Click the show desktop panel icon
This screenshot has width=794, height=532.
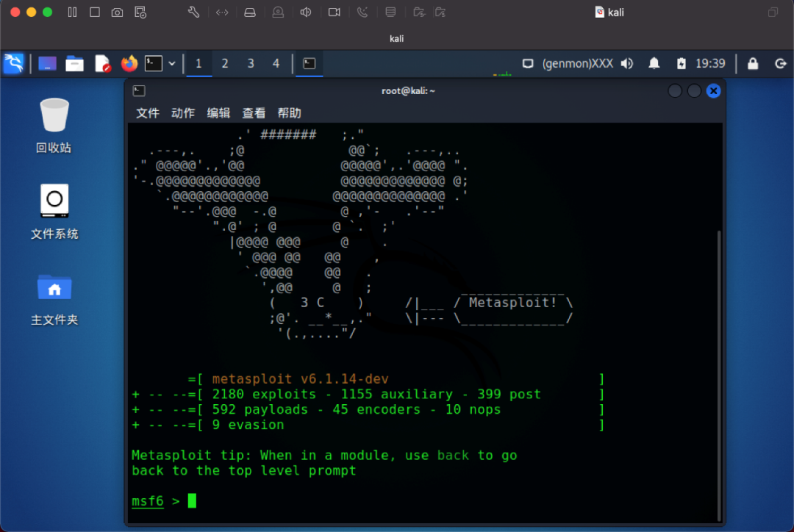pyautogui.click(x=47, y=64)
